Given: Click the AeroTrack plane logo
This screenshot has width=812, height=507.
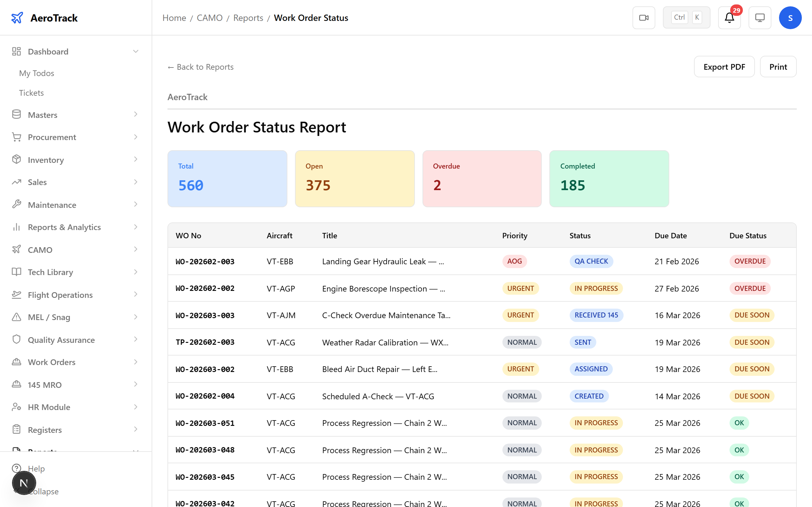Looking at the screenshot, I should (x=17, y=18).
